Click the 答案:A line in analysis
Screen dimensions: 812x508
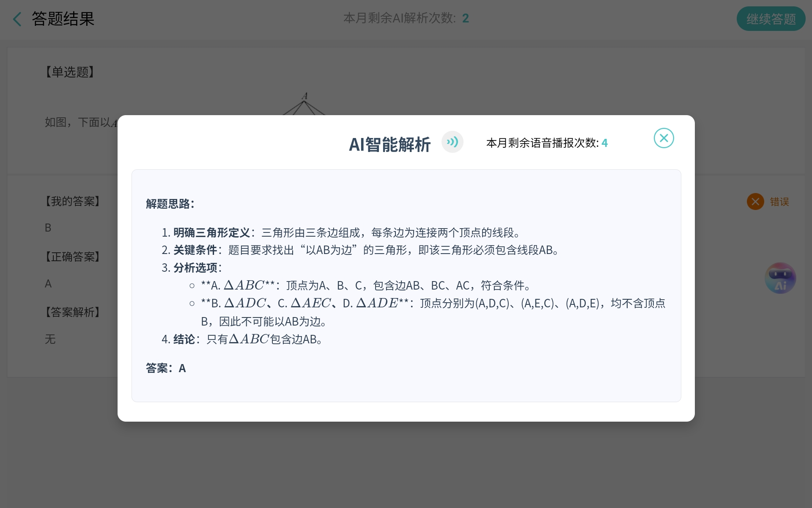pyautogui.click(x=166, y=368)
